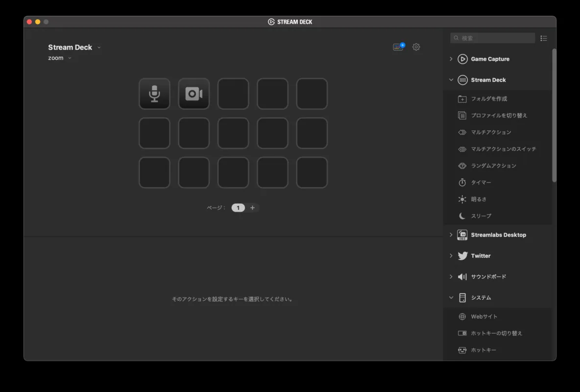Click the Twitter label
580x392 pixels.
click(481, 256)
